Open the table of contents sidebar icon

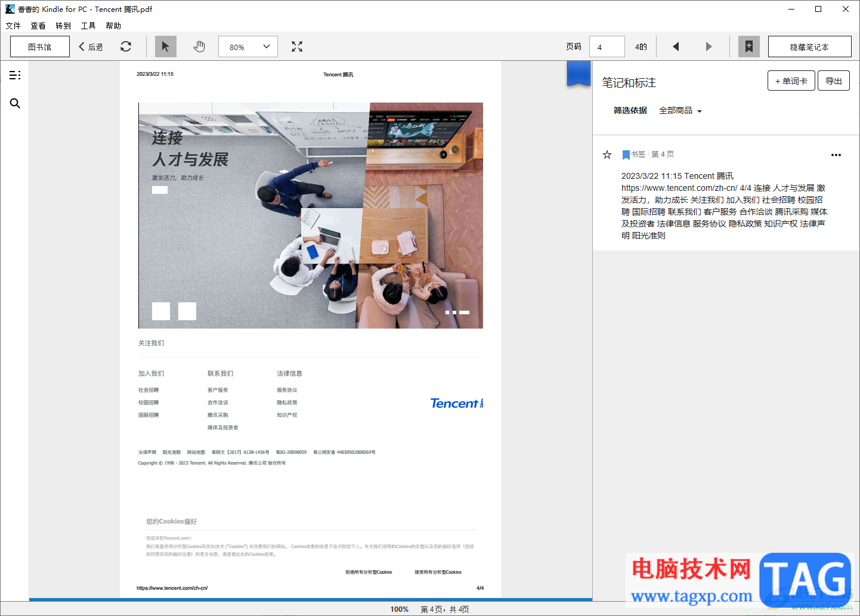(15, 75)
